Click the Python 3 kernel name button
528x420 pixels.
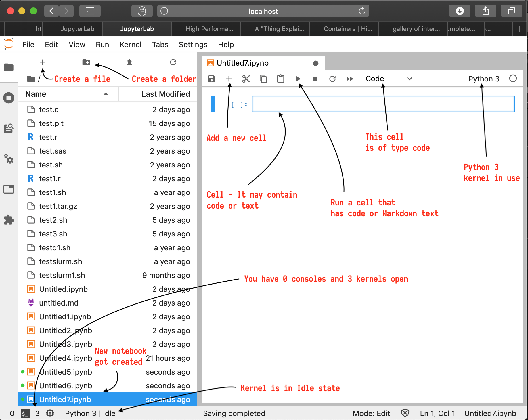click(483, 79)
